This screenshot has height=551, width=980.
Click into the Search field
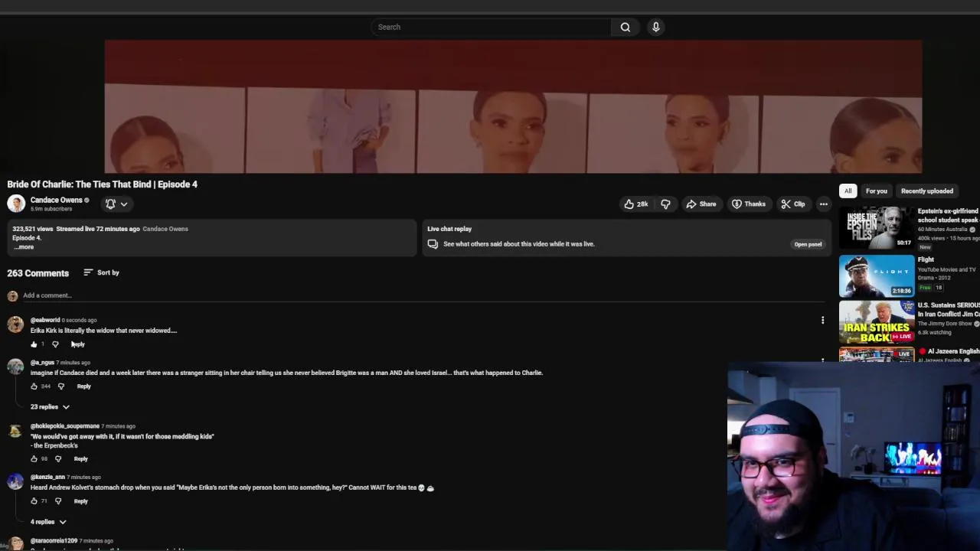point(492,28)
